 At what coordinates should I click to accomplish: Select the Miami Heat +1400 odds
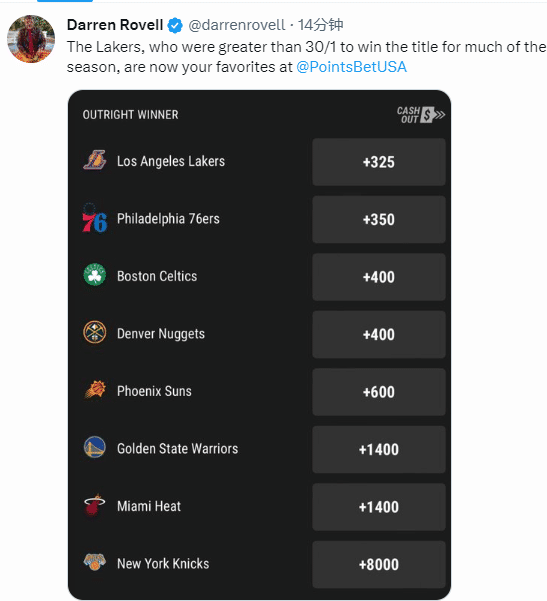click(x=379, y=507)
